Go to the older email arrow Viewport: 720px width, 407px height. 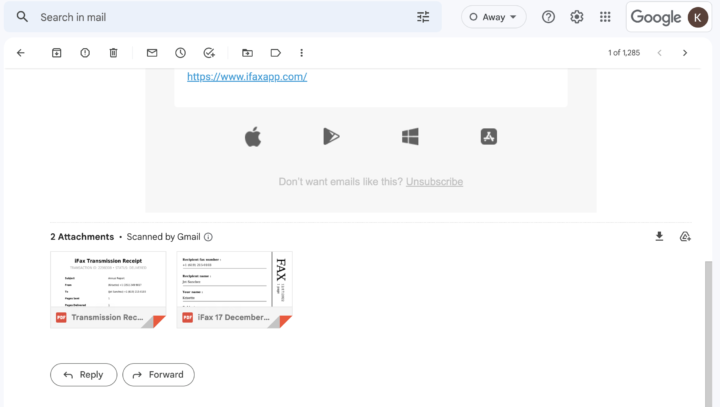tap(685, 53)
